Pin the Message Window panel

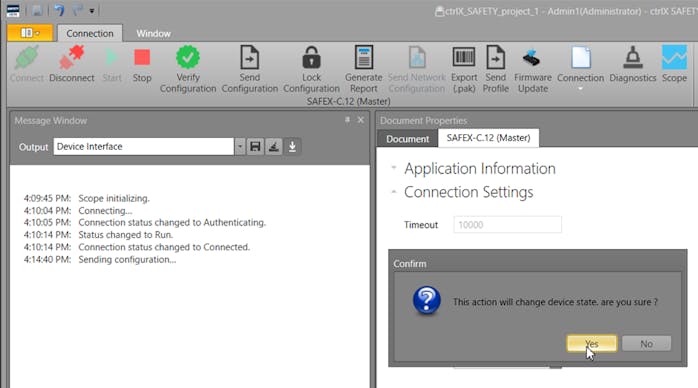click(347, 120)
